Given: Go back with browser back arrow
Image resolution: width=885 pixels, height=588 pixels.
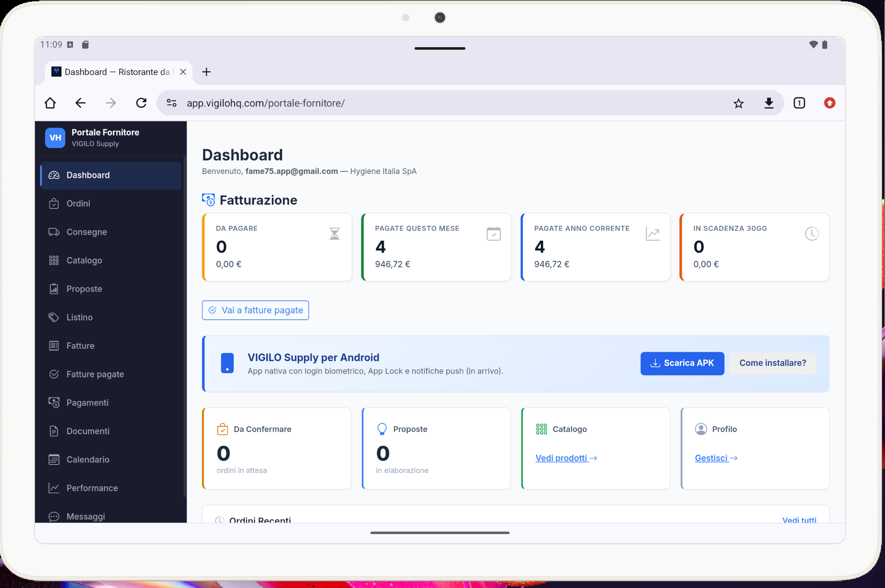Looking at the screenshot, I should point(80,103).
